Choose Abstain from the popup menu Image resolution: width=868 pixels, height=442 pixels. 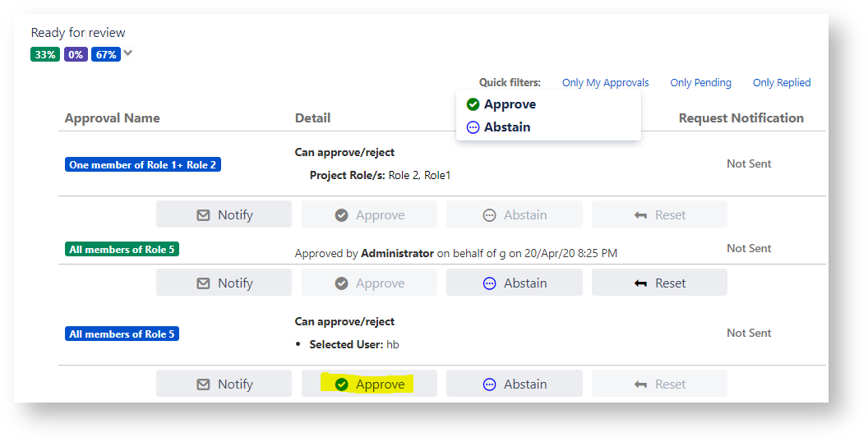click(x=507, y=127)
